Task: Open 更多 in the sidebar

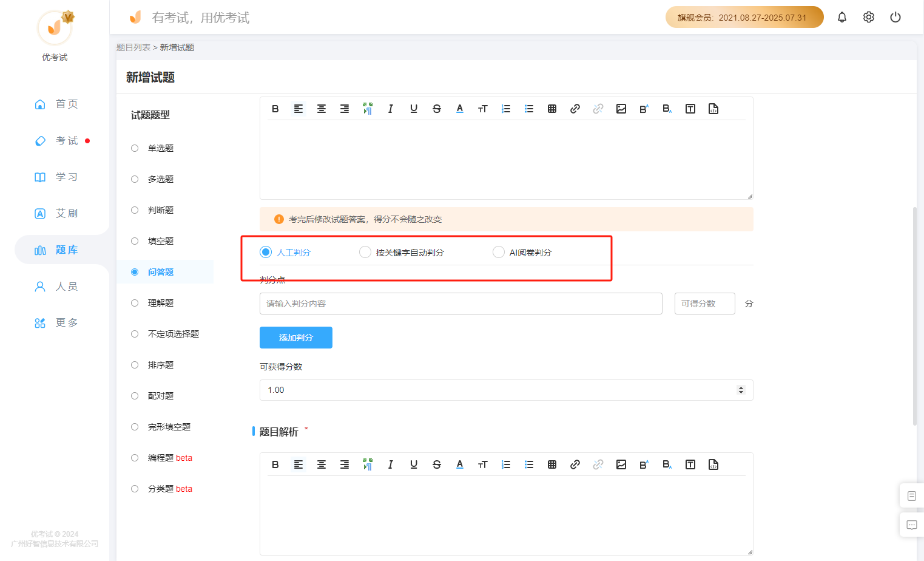Action: tap(56, 322)
